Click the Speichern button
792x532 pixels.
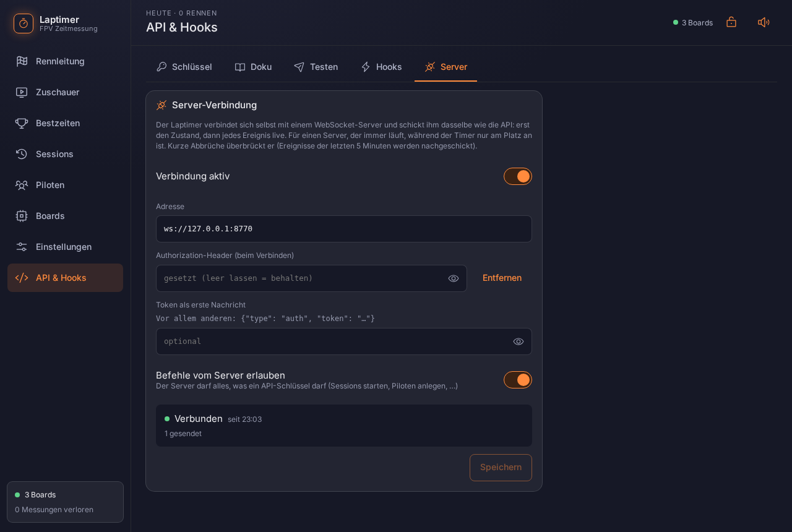click(x=501, y=468)
